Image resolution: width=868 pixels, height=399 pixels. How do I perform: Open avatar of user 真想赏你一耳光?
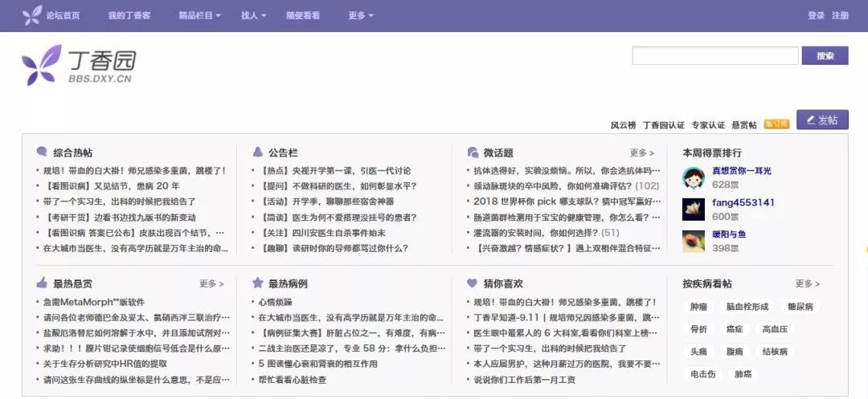point(694,177)
